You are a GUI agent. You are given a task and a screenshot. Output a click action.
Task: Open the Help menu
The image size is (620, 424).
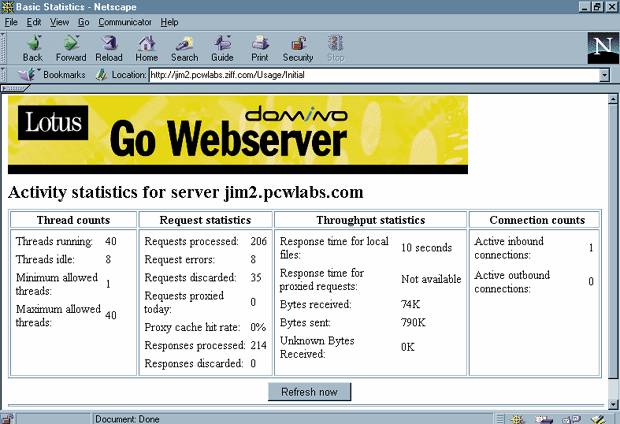tap(170, 21)
